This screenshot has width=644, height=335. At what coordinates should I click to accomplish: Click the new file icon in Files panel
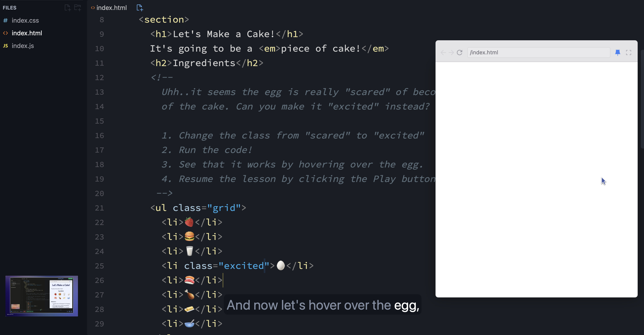pos(68,8)
